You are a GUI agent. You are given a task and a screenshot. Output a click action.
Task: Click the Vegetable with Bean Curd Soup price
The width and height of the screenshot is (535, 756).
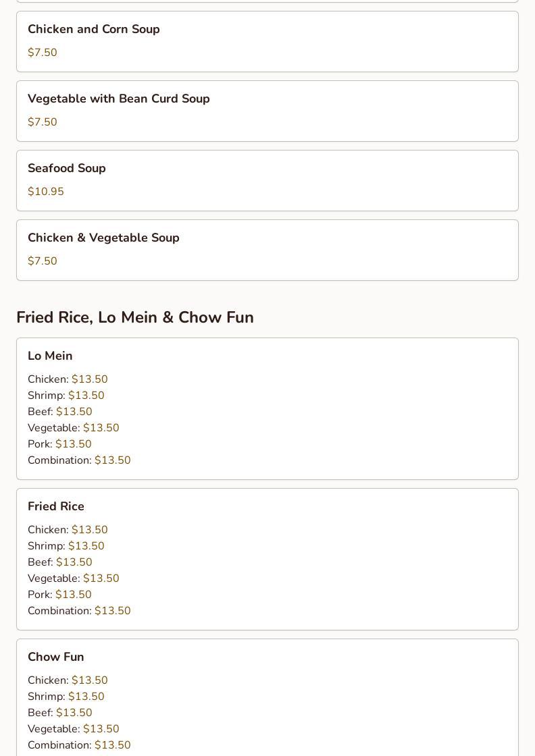click(43, 122)
